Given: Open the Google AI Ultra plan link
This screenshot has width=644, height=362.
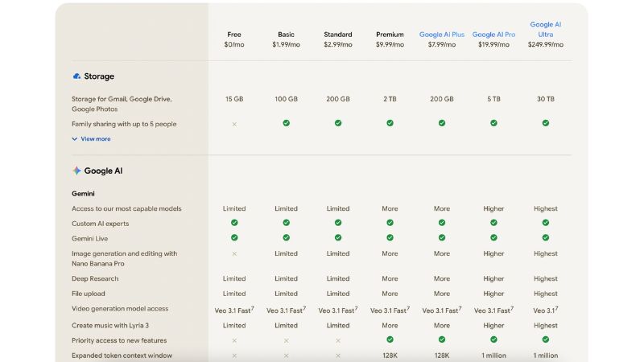Looking at the screenshot, I should point(545,29).
